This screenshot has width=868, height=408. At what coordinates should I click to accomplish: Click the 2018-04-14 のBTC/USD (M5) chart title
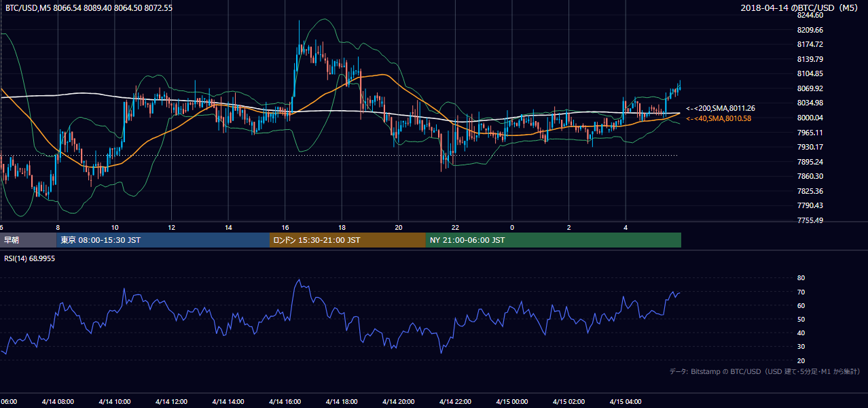(x=800, y=8)
